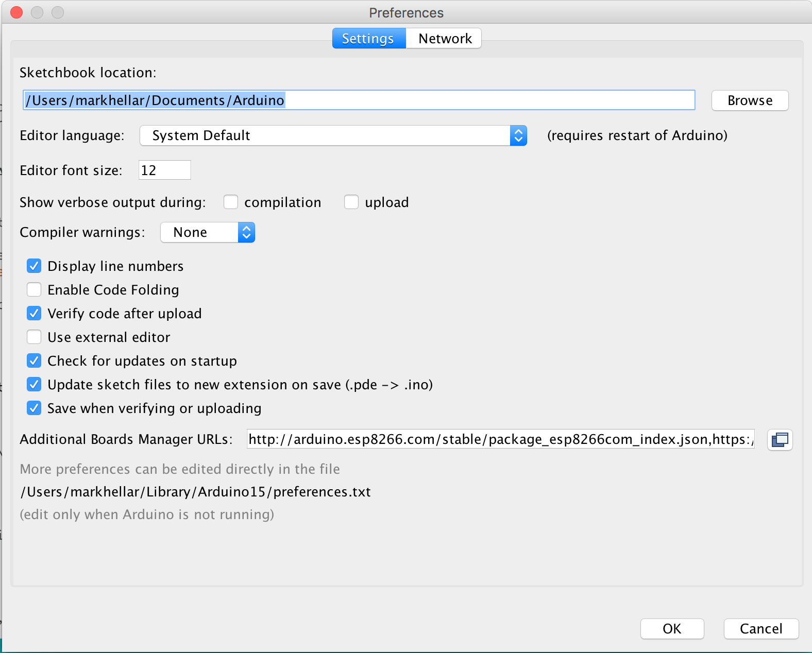Click the Sketchbook location path field
This screenshot has width=812, height=653.
pyautogui.click(x=359, y=100)
